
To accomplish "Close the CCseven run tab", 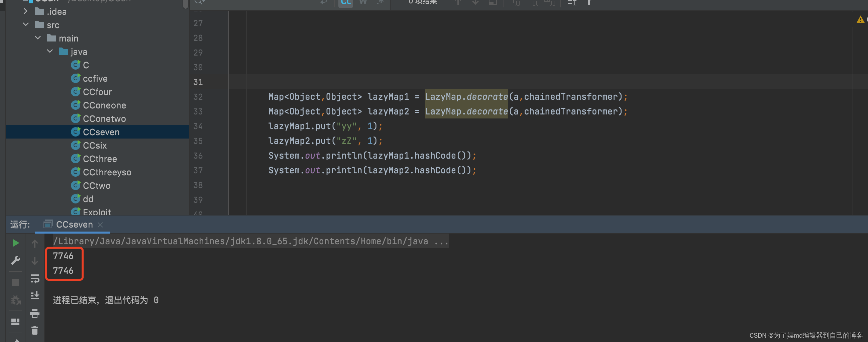I will (x=100, y=225).
